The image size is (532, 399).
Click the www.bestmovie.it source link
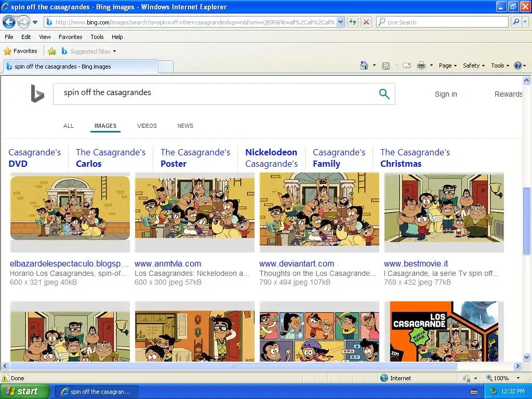[x=416, y=263]
